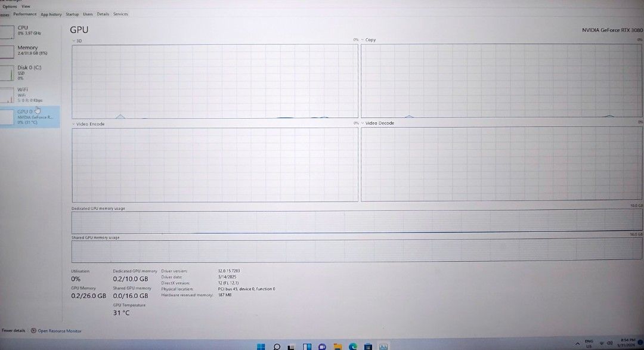The width and height of the screenshot is (644, 350).
Task: Open Microsoft Store from the taskbar
Action: [x=368, y=347]
